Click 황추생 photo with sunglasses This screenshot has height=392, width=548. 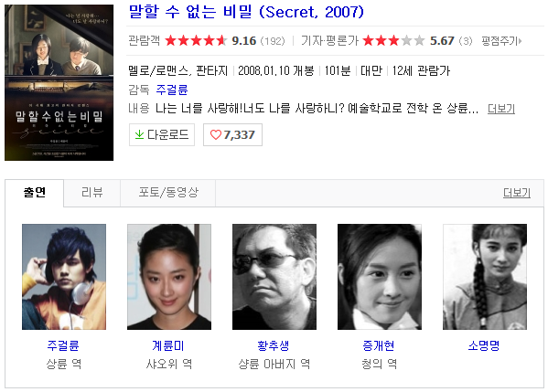[x=274, y=277]
